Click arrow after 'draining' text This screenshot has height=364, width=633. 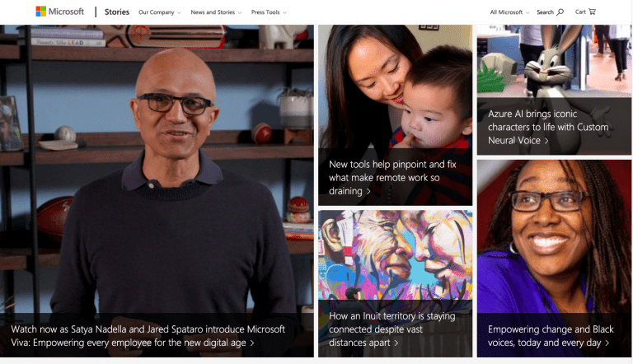368,191
